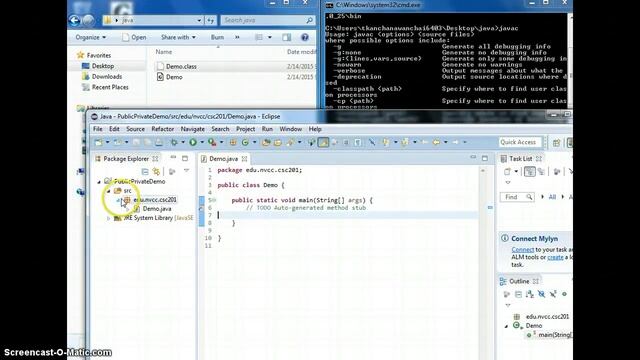Click Collapse All in Package Explorer
Viewport: 640px width, 360px height.
tap(145, 171)
